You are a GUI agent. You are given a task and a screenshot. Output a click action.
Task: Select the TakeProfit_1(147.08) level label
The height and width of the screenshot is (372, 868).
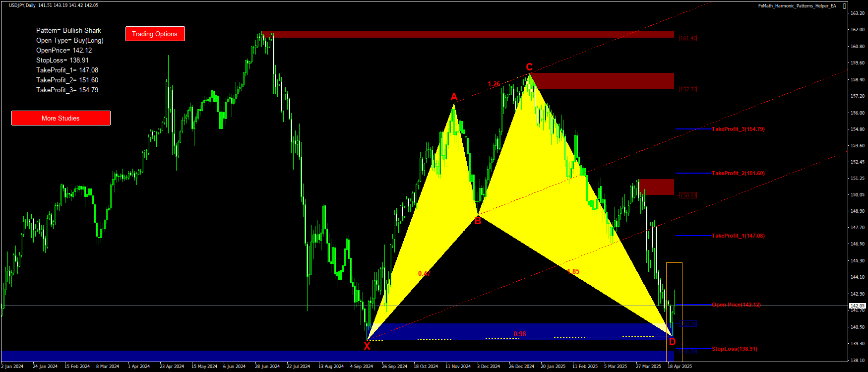[x=738, y=236]
